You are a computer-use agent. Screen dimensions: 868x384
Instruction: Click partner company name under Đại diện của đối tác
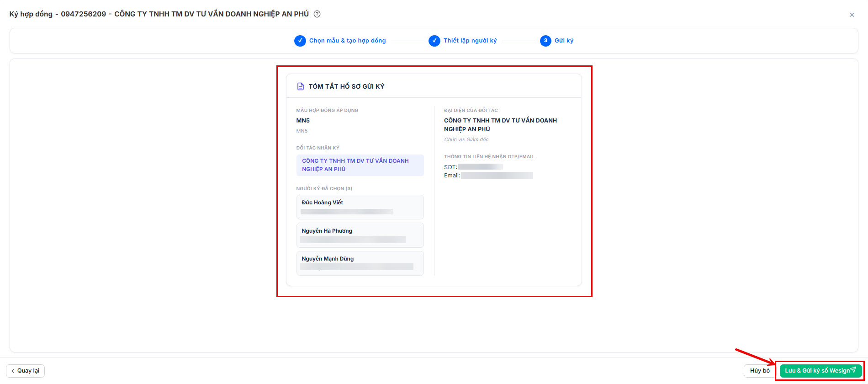[500, 125]
